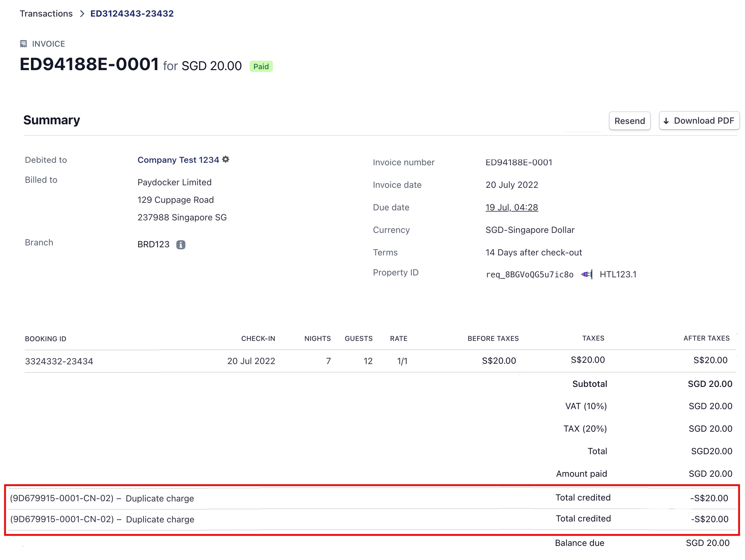Click the green Paid status badge
Viewport: 745px width, 560px height.
(x=261, y=66)
